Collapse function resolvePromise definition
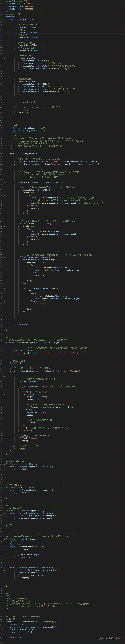 pos(4,342)
